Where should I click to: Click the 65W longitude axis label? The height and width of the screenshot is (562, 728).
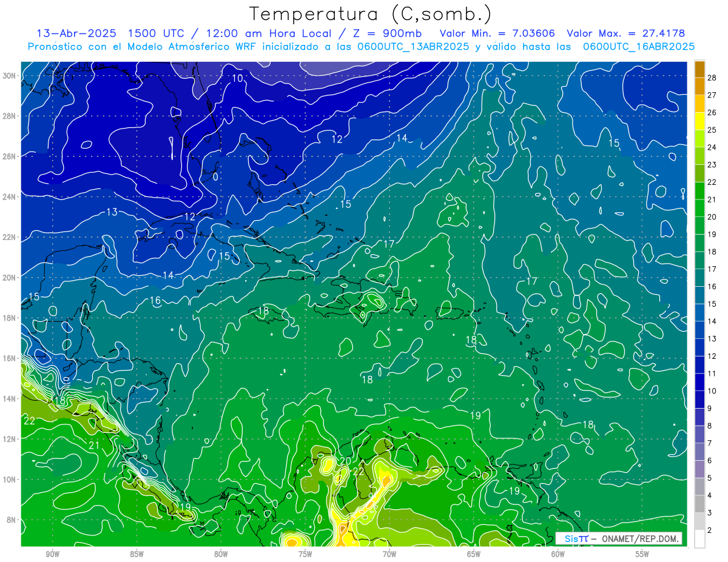click(x=474, y=554)
